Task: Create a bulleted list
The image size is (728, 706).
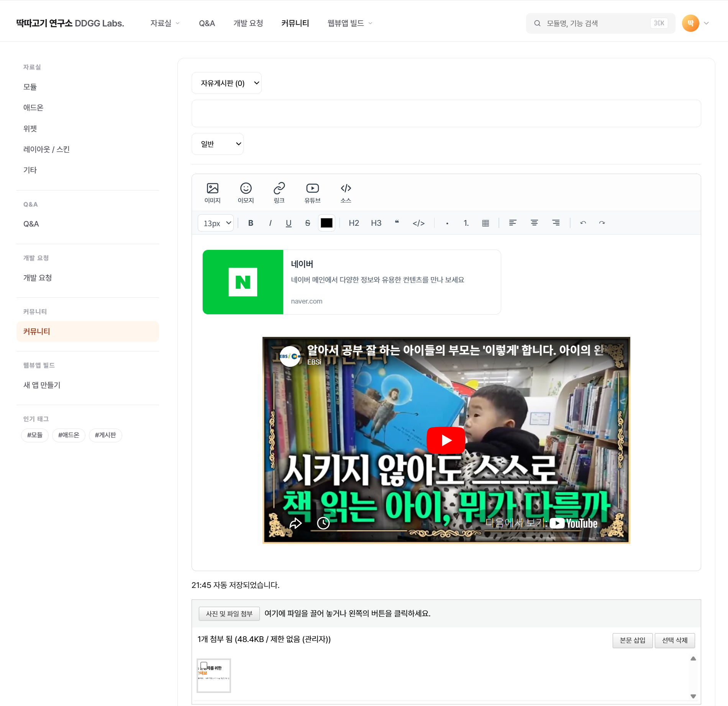Action: pyautogui.click(x=447, y=223)
